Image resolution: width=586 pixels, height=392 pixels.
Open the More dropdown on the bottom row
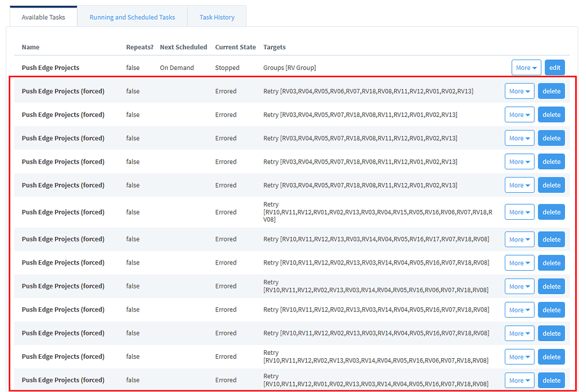tap(519, 380)
